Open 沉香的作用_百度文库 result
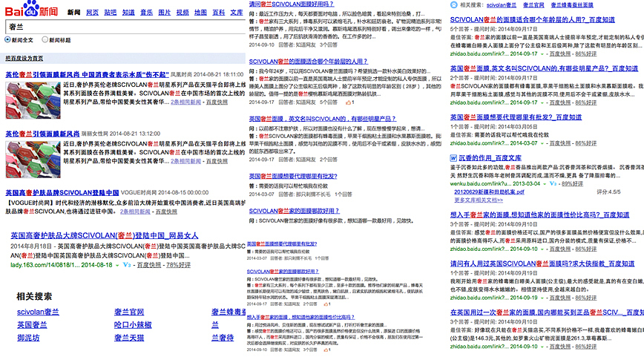The image size is (644, 357). point(490,158)
